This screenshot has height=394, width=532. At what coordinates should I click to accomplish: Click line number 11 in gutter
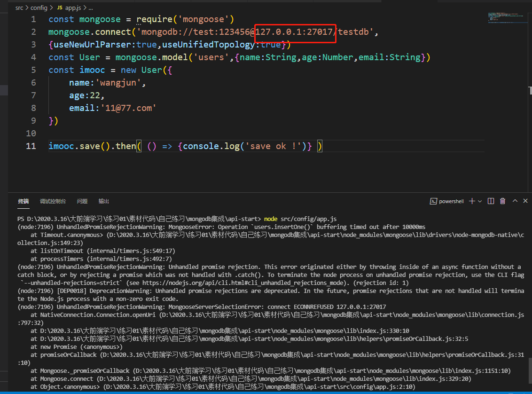[x=31, y=146]
